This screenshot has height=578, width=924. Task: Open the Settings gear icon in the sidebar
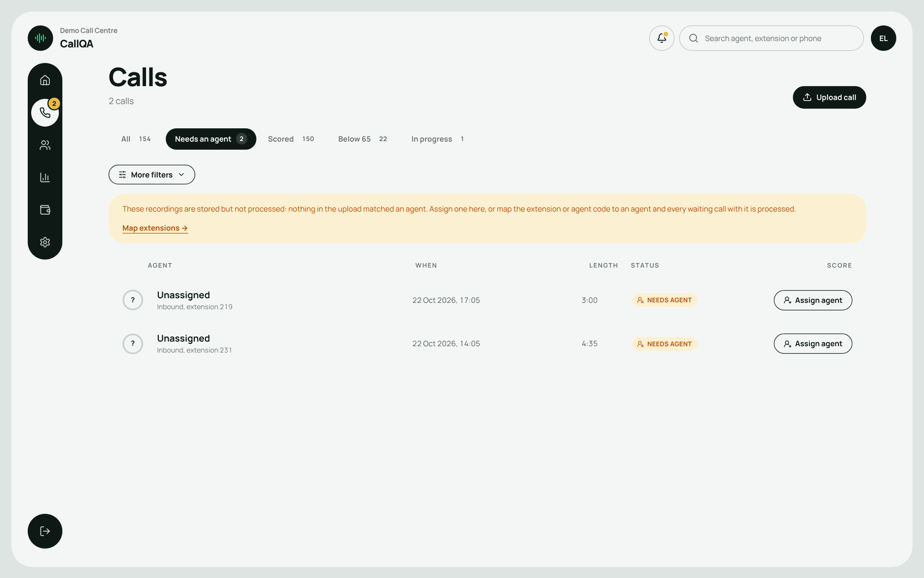pos(45,242)
